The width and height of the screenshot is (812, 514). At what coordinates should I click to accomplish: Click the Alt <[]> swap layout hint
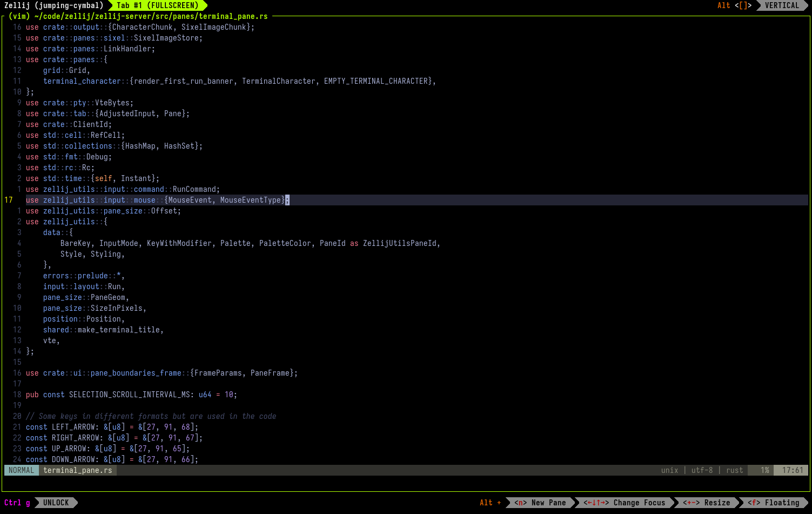coord(734,5)
